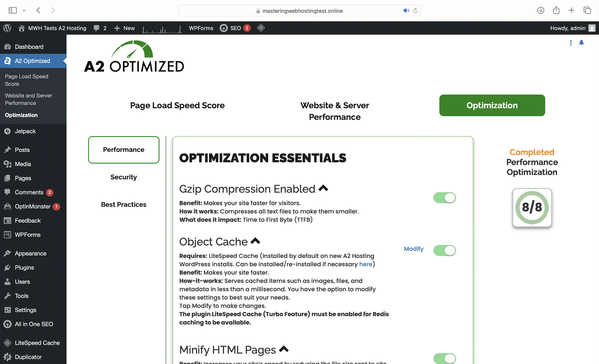Turn off the Object Cache switch
The height and width of the screenshot is (364, 599).
click(x=444, y=250)
